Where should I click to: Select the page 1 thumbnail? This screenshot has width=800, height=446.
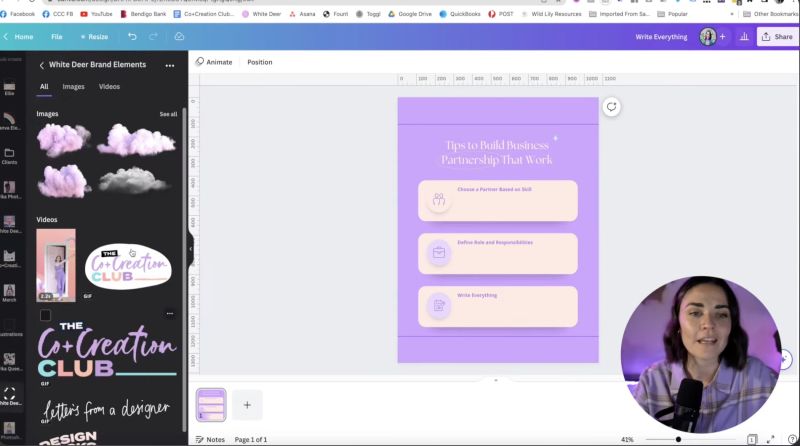[x=211, y=405]
